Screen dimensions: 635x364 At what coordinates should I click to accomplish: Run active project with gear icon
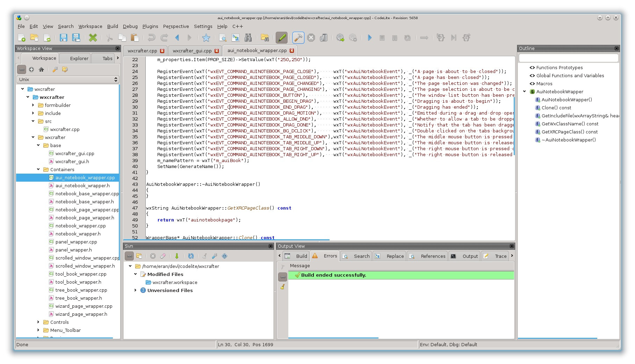click(340, 38)
